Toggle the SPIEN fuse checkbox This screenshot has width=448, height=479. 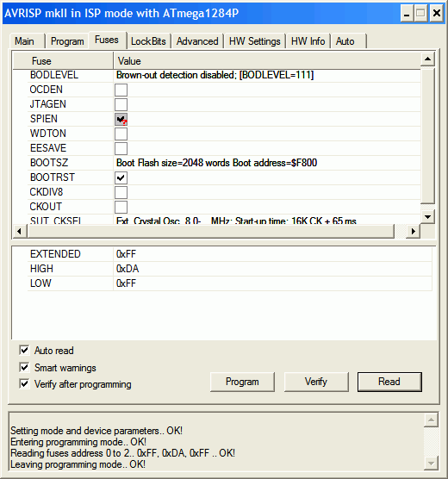pos(121,119)
